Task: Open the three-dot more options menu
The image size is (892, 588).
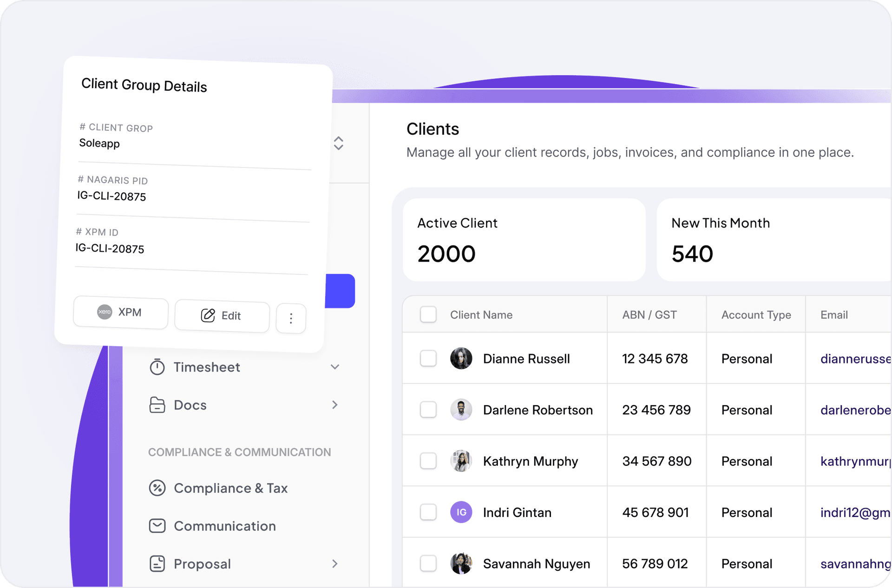Action: click(x=291, y=319)
